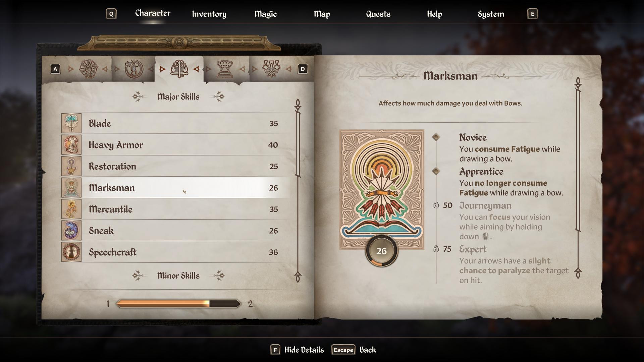Select the Restoration skill icon
644x362 pixels.
tap(71, 166)
